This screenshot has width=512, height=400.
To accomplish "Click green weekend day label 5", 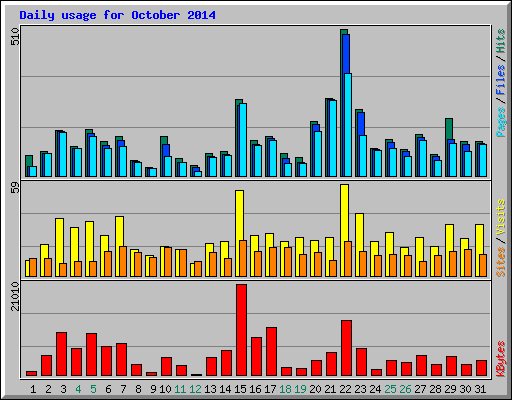I will click(93, 389).
